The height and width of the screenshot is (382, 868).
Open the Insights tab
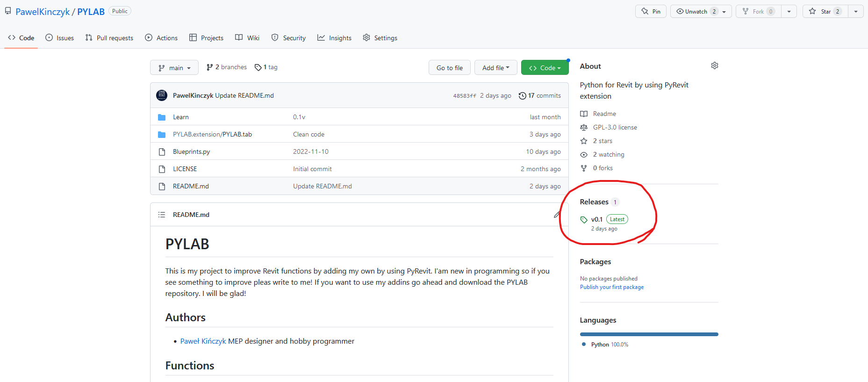click(x=334, y=38)
